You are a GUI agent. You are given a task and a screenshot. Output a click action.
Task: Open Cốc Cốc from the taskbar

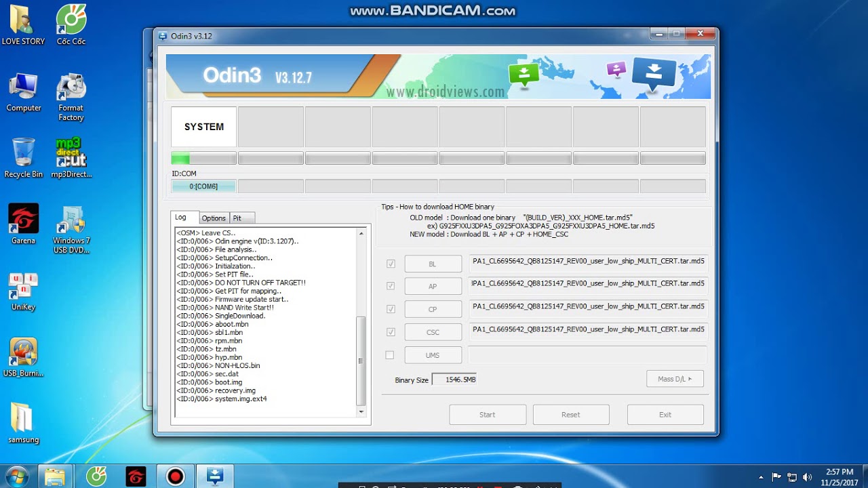(96, 476)
